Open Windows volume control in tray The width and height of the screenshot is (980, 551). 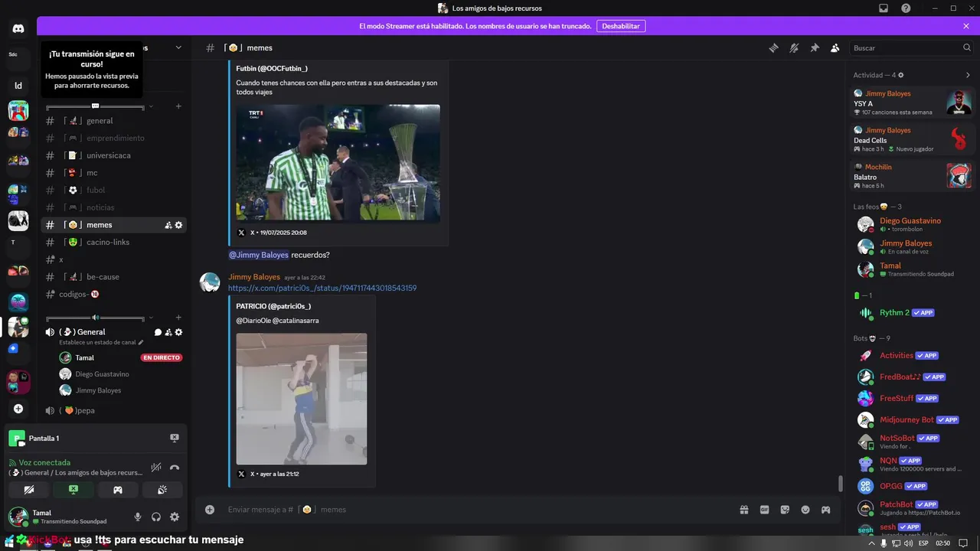pos(908,543)
